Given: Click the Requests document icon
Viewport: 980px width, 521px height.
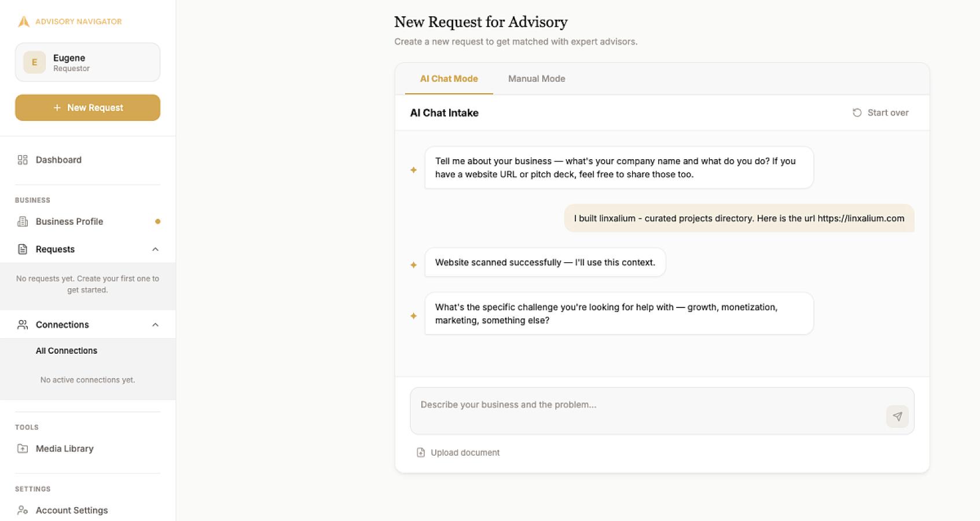Looking at the screenshot, I should click(23, 249).
